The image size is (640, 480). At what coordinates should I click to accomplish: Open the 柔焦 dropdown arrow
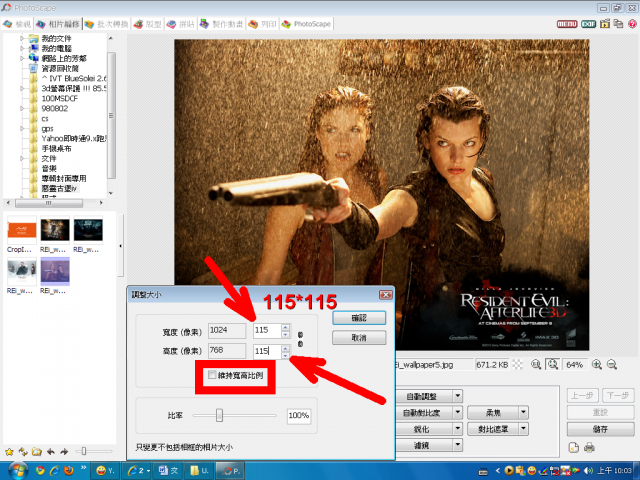(x=524, y=413)
